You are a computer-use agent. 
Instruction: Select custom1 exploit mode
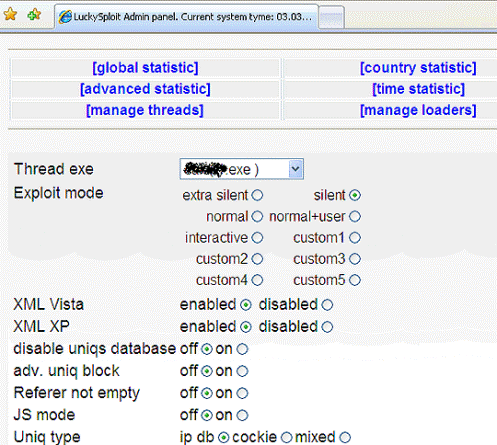click(355, 238)
